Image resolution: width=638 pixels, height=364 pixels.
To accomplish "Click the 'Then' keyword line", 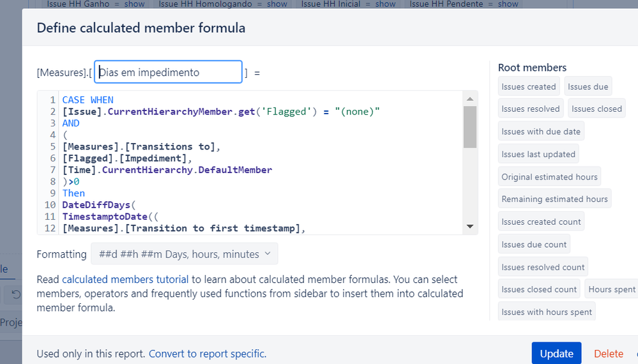I will pos(73,193).
